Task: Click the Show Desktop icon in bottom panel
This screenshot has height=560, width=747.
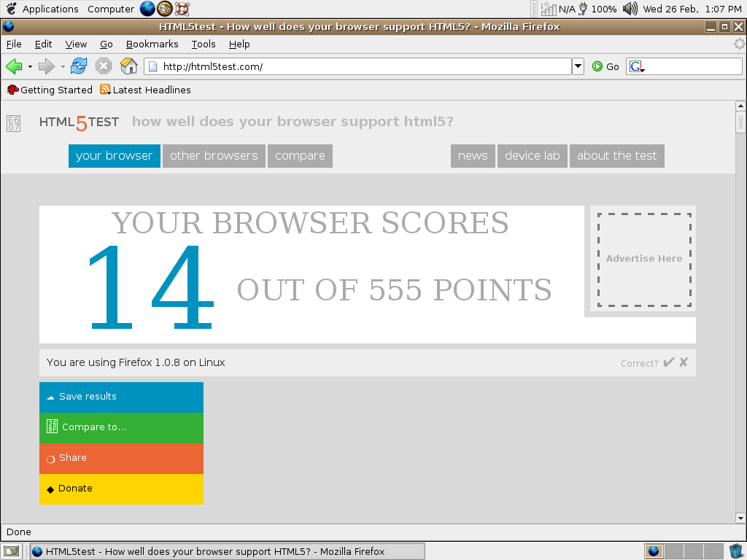Action: 12,551
